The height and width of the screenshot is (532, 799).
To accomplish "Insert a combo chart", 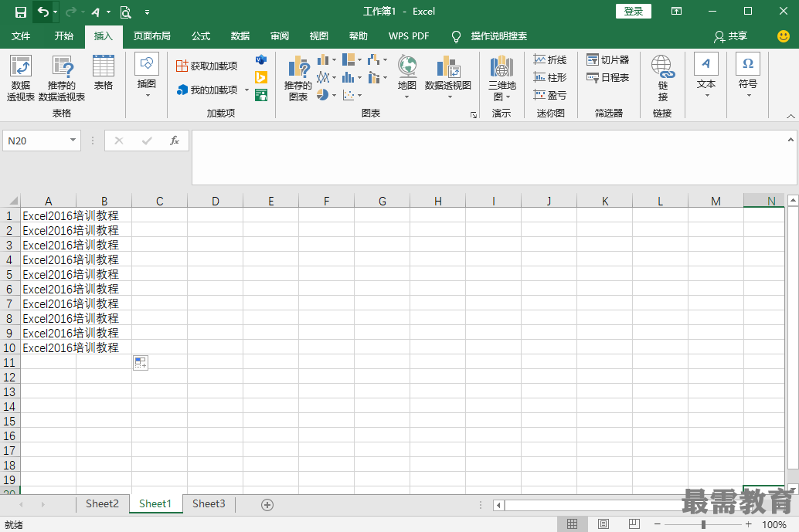I will pos(377,77).
